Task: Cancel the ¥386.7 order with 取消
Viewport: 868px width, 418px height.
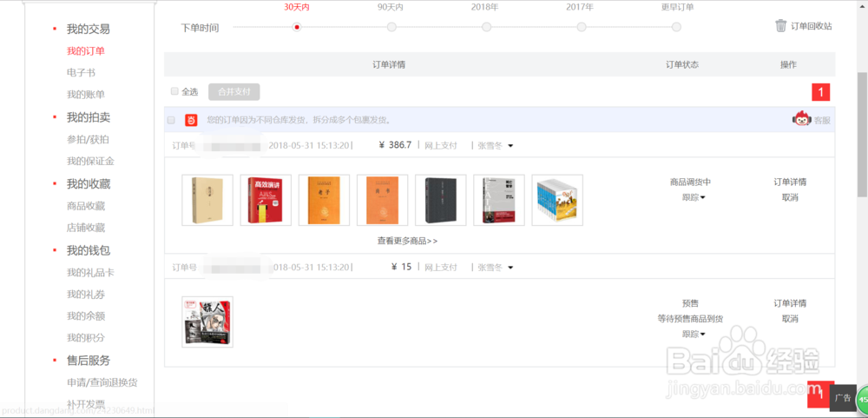Action: tap(790, 197)
